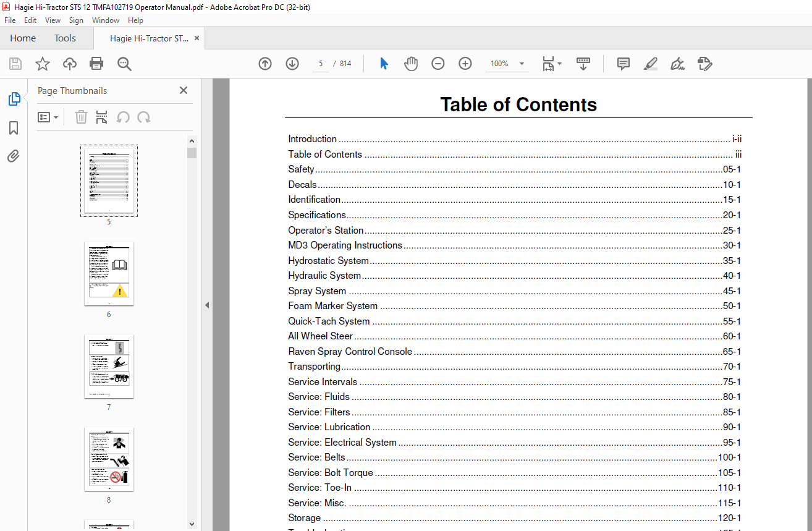The image size is (812, 531).
Task: Click the Table of Contents heading
Action: (518, 104)
